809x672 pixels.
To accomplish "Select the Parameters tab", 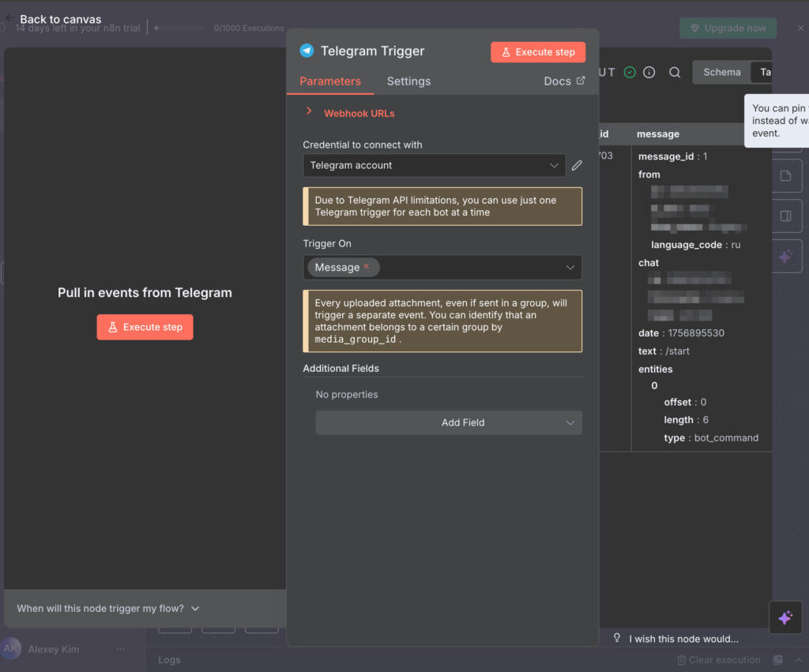I will point(329,81).
